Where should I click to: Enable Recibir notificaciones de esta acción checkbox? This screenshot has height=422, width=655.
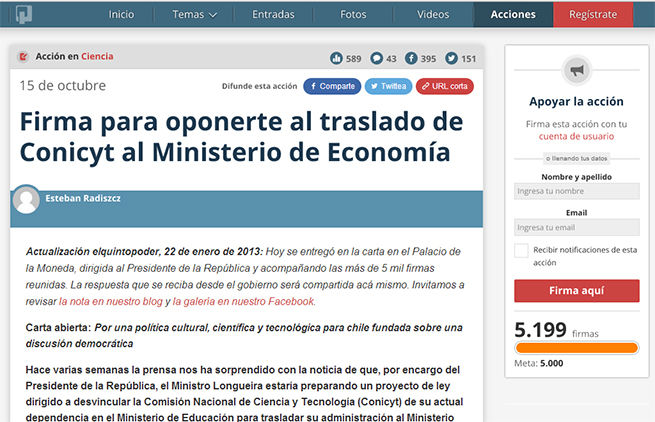point(521,251)
